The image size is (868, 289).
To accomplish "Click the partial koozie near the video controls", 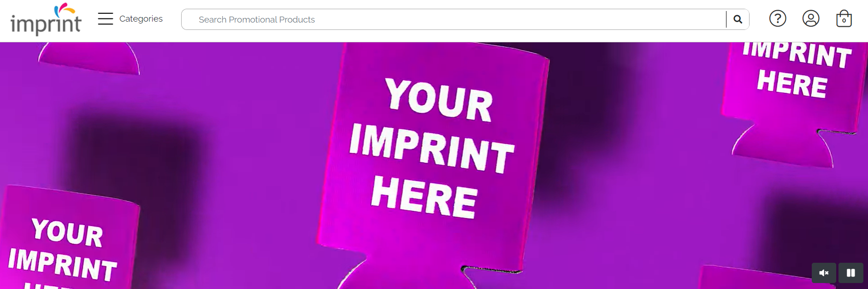I will [x=756, y=277].
